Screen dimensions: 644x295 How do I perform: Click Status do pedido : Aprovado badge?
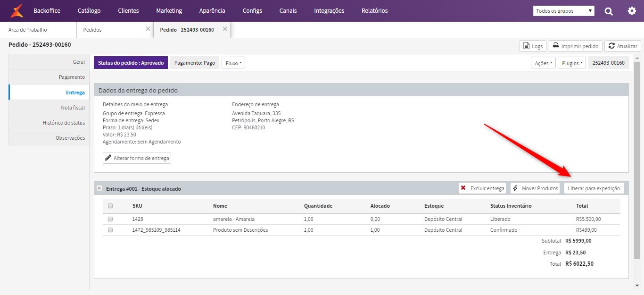(x=131, y=63)
